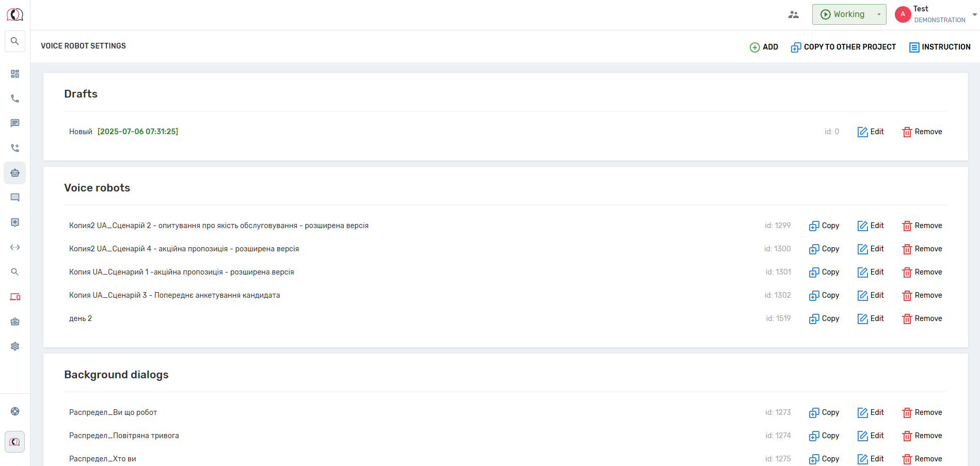Click the red devices icon in sidebar
This screenshot has width=980, height=466.
[x=15, y=297]
